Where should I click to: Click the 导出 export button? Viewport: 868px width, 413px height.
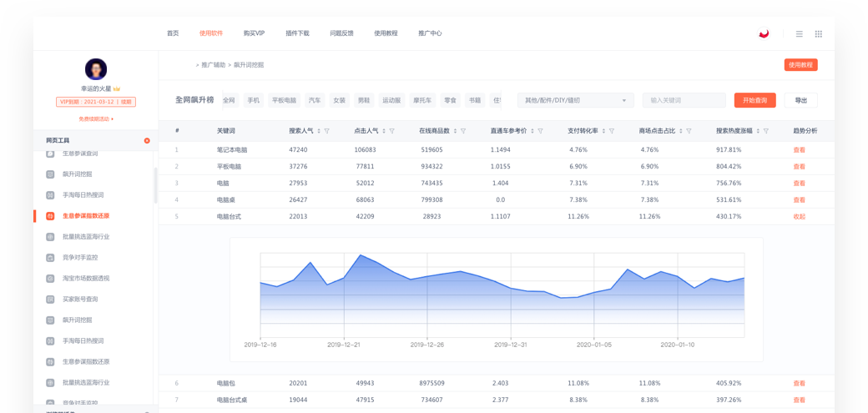(800, 100)
